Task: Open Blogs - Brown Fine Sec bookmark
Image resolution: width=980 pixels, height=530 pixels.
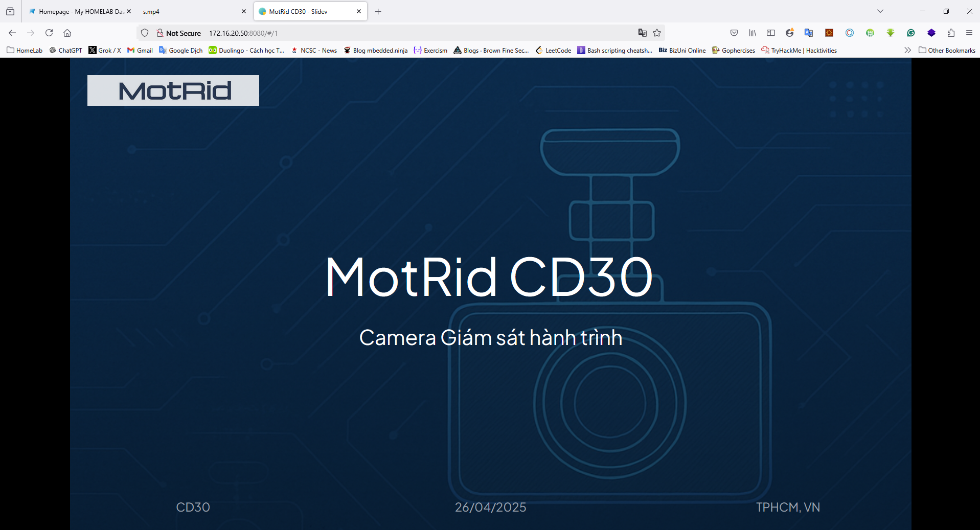Action: 491,50
